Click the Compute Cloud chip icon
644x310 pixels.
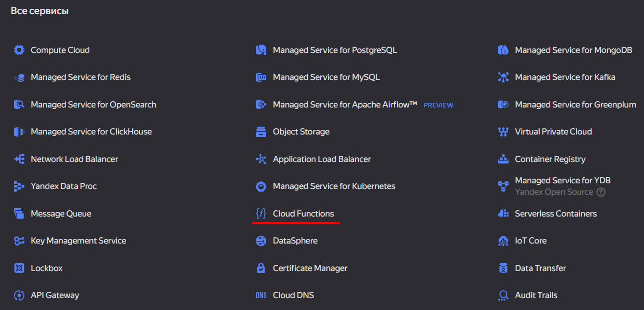(19, 50)
